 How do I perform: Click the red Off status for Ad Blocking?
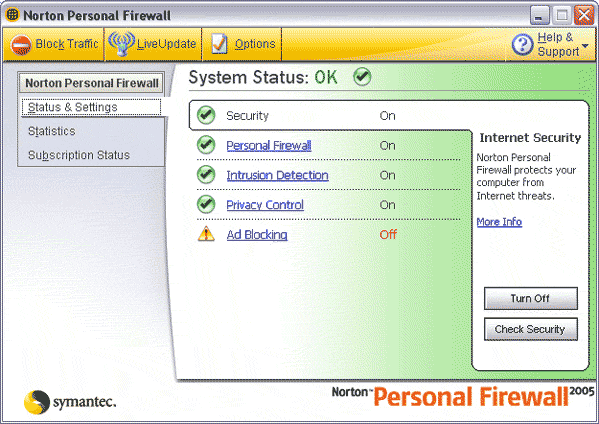point(388,234)
